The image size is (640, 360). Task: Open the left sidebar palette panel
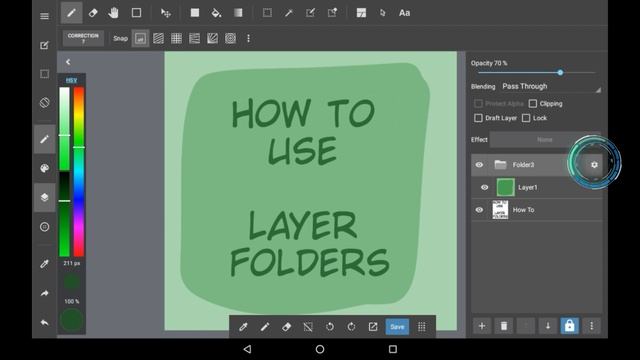click(x=44, y=168)
